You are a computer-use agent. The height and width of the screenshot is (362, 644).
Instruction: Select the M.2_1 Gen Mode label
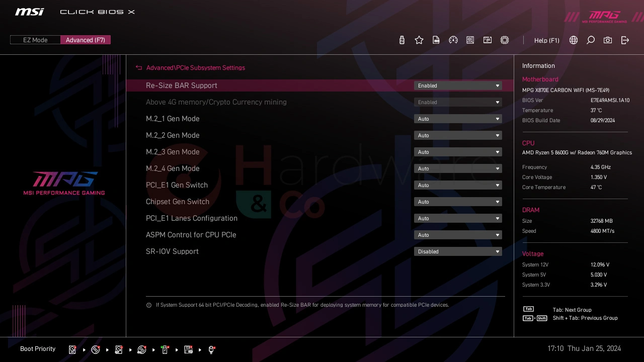(x=173, y=119)
